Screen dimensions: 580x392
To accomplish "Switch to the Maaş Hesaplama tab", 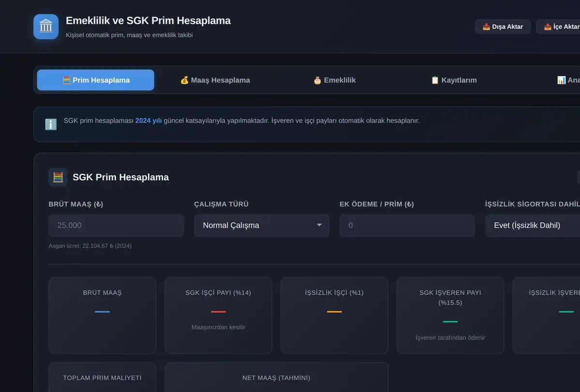I will [215, 80].
